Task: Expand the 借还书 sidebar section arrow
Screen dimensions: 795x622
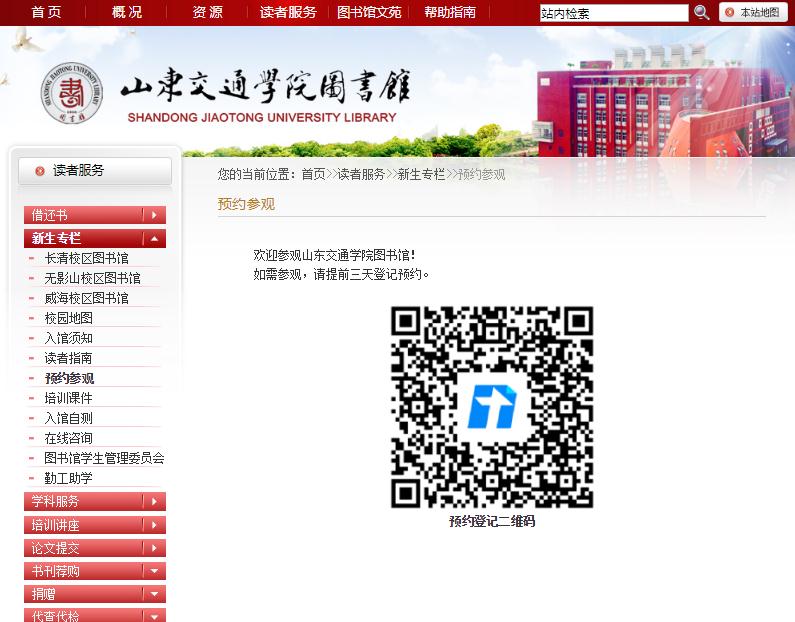Action: click(154, 215)
